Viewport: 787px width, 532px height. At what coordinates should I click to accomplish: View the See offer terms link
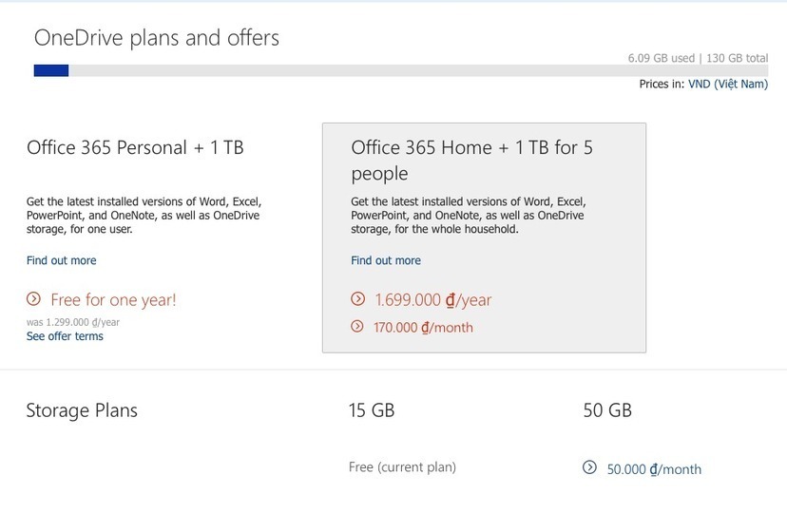tap(65, 336)
